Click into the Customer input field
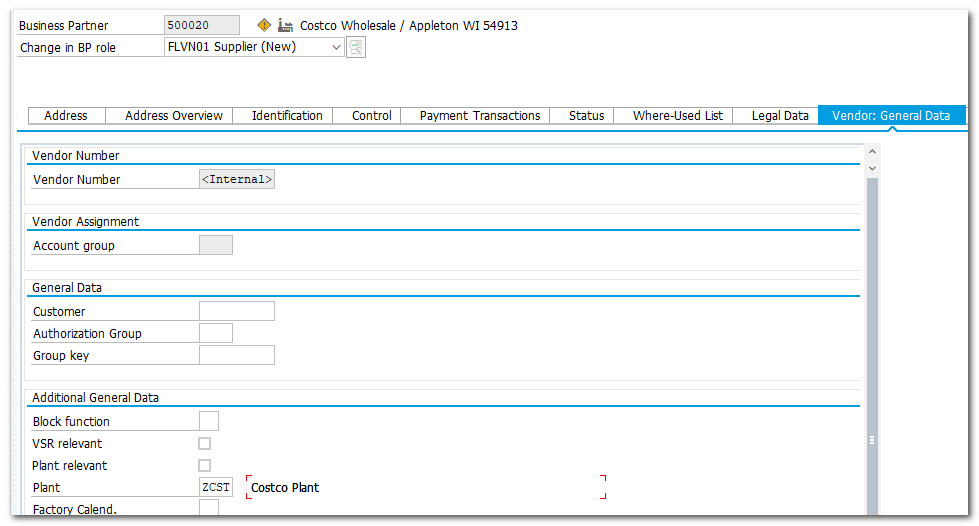The image size is (979, 526). pyautogui.click(x=237, y=311)
